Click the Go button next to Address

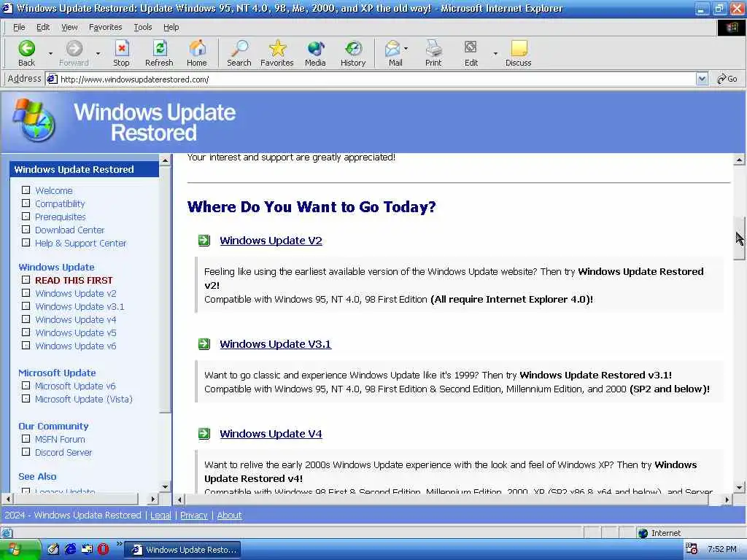(x=727, y=79)
